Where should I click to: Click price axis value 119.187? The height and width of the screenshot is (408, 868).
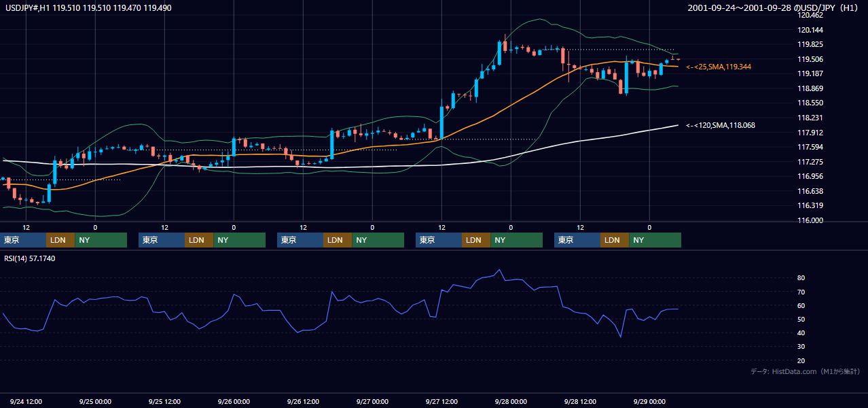[811, 73]
